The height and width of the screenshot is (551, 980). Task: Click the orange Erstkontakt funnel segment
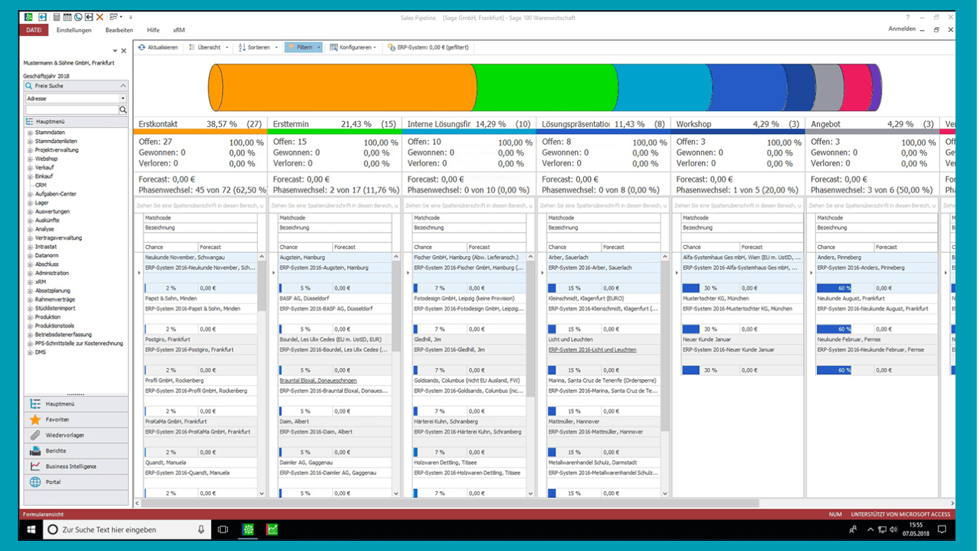pyautogui.click(x=340, y=88)
